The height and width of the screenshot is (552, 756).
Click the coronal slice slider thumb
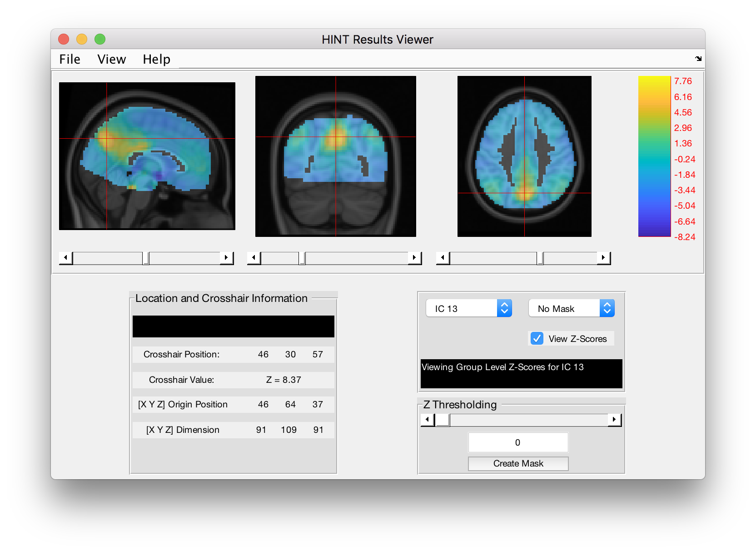(x=302, y=258)
